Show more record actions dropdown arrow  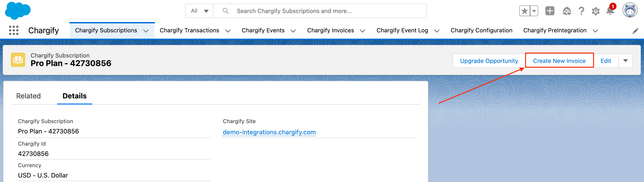(625, 61)
